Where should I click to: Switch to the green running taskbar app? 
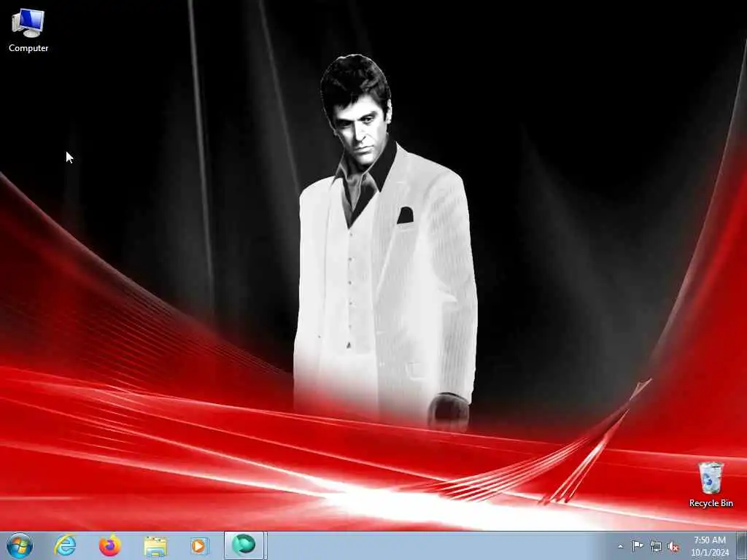[x=244, y=545]
